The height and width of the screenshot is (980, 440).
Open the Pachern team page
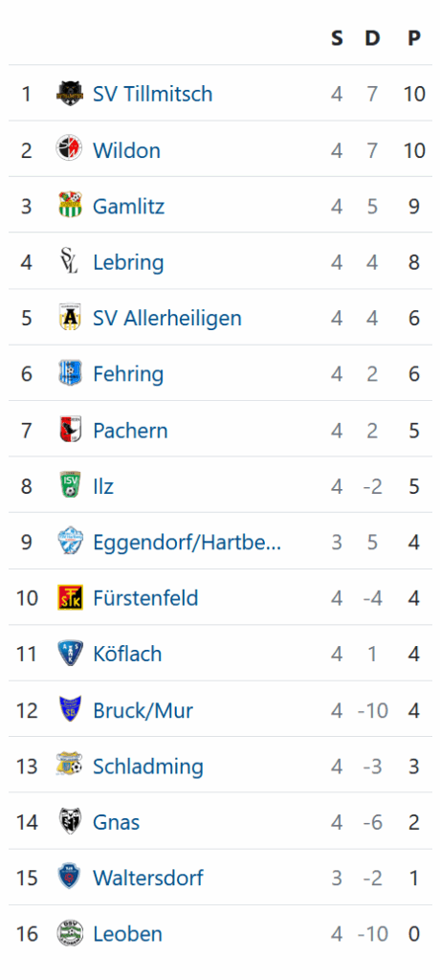point(130,430)
